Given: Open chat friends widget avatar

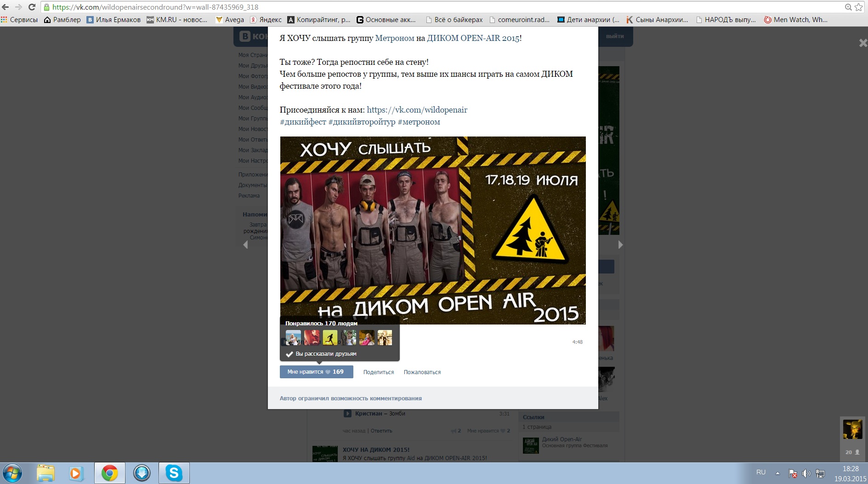Looking at the screenshot, I should (852, 430).
